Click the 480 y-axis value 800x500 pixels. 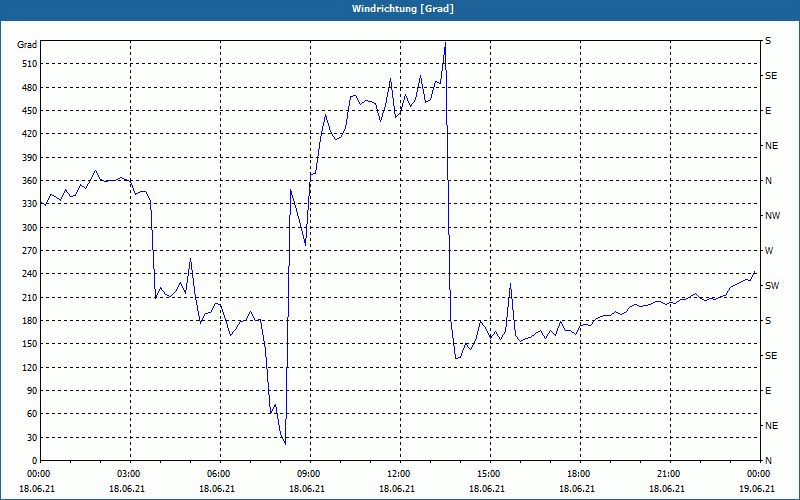30,87
